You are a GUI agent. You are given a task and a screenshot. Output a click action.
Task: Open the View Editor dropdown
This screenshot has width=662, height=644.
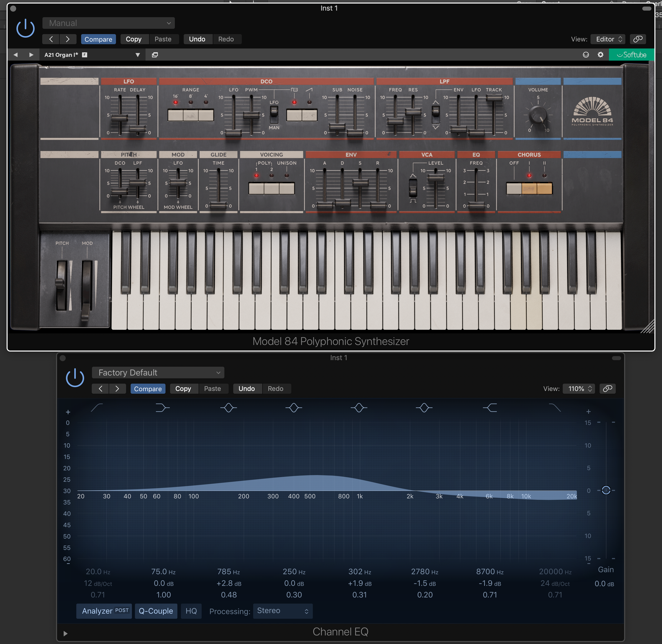[608, 39]
